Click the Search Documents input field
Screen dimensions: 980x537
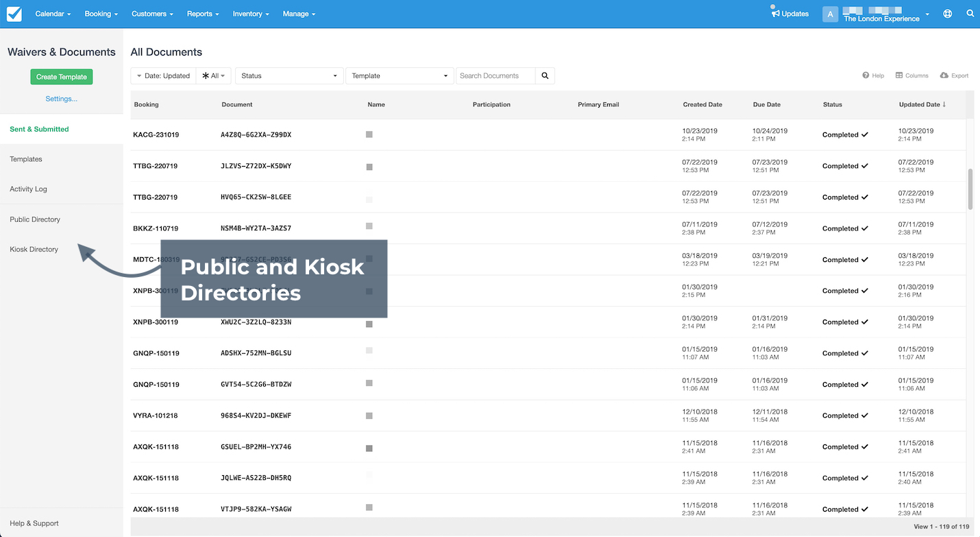pos(495,76)
